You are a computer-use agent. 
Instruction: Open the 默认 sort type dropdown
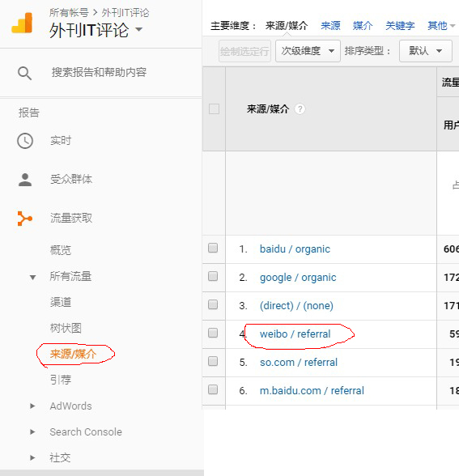coord(426,51)
